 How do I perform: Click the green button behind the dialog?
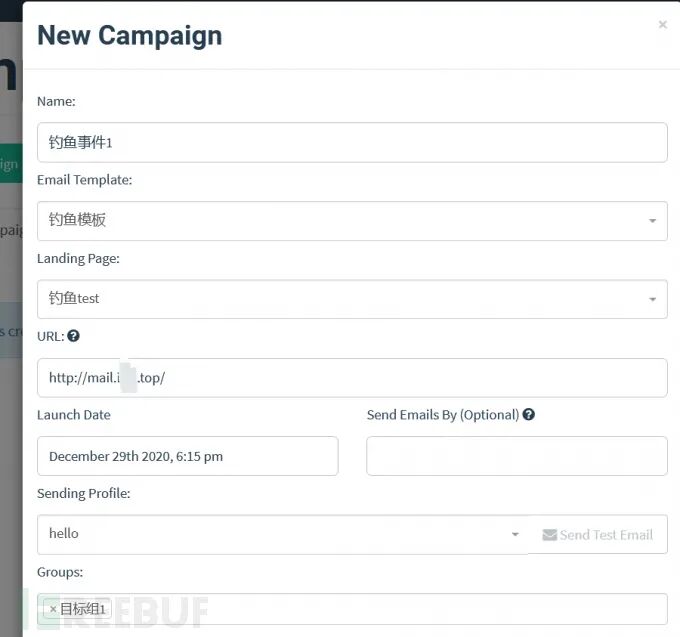click(x=11, y=163)
